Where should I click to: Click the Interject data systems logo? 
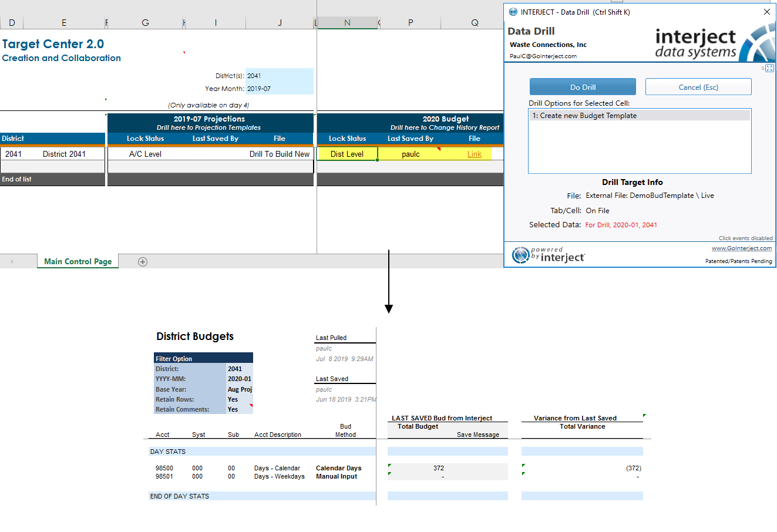pyautogui.click(x=714, y=42)
